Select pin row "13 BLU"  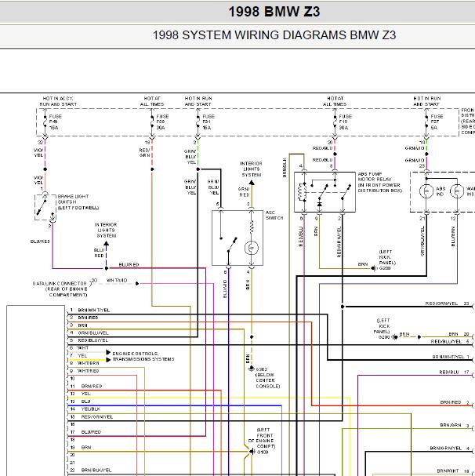[81, 402]
